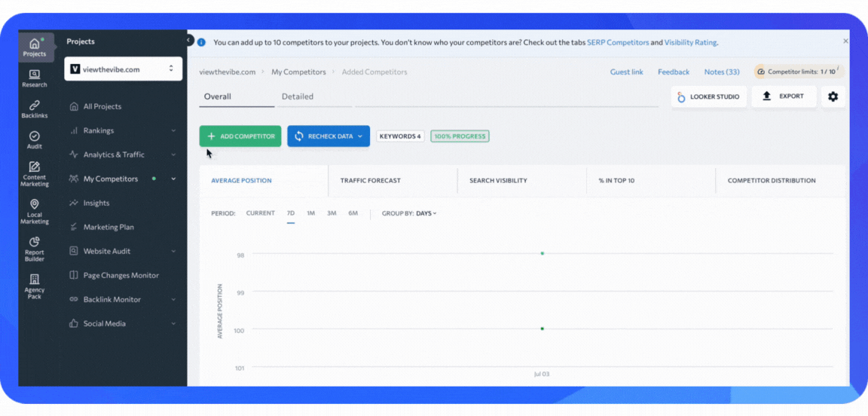The image size is (868, 416).
Task: Click the Feedback link
Action: (674, 72)
